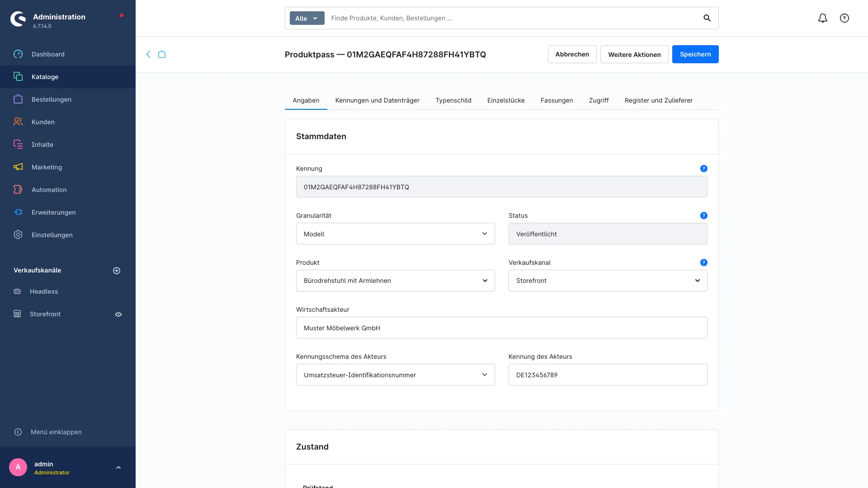
Task: Click the Speichern button
Action: click(695, 54)
